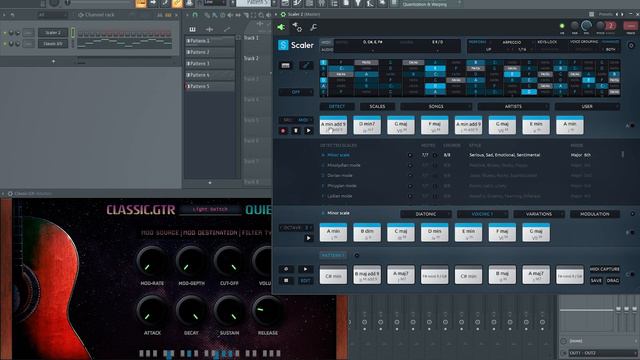The image size is (640, 360).
Task: Open the SONGS dropdown
Action: [x=436, y=107]
